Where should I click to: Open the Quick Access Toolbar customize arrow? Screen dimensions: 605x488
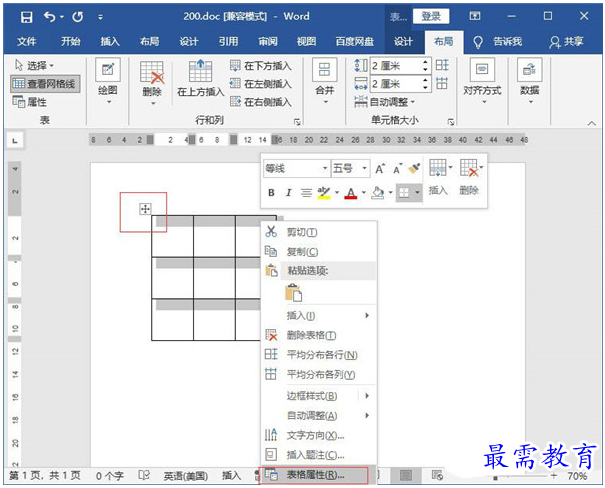[100, 17]
